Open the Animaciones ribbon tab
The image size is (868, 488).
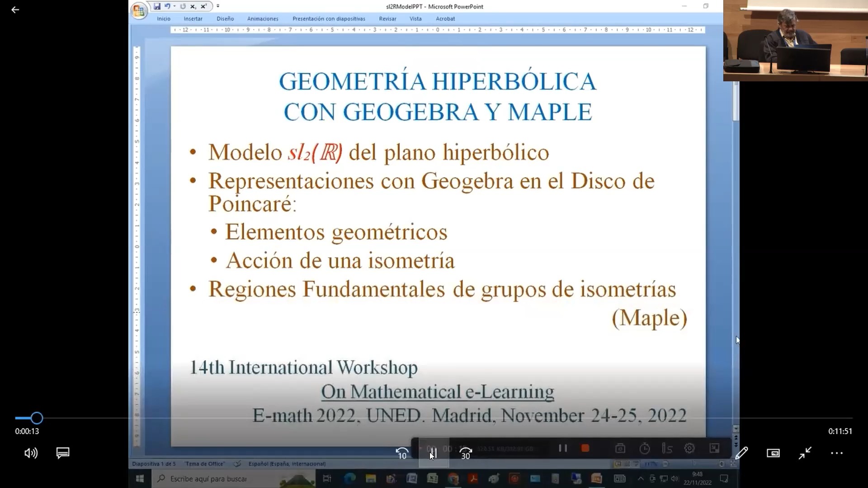pos(263,19)
